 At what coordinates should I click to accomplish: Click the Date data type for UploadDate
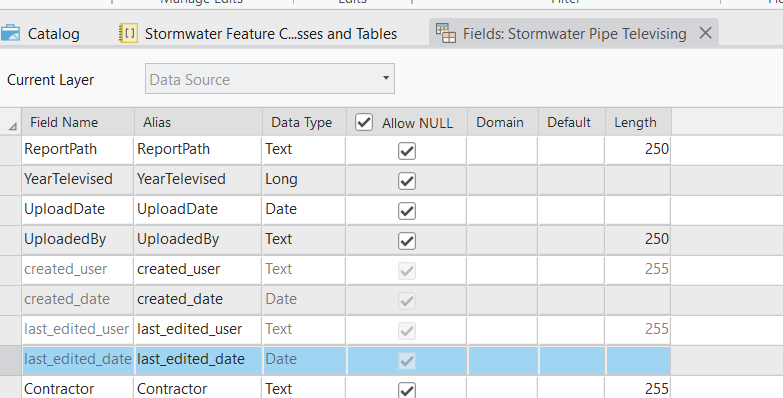(x=304, y=209)
